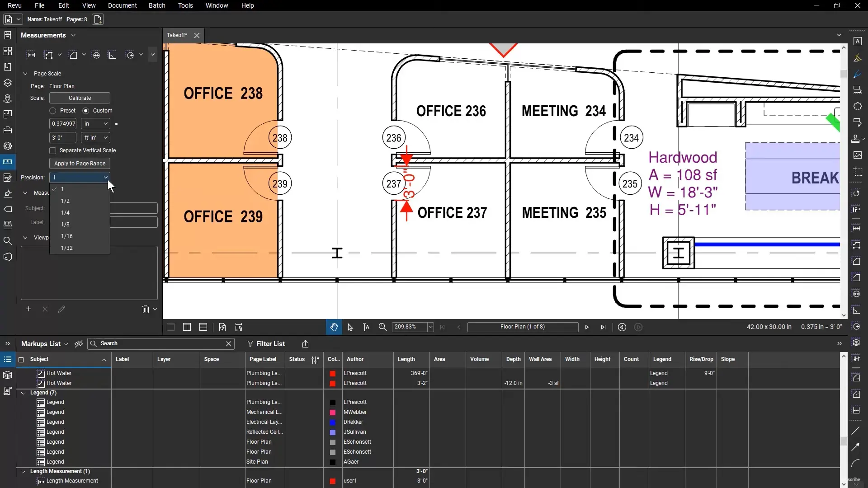Switch to the Takeoff document tab
The height and width of the screenshot is (488, 868).
pos(177,35)
